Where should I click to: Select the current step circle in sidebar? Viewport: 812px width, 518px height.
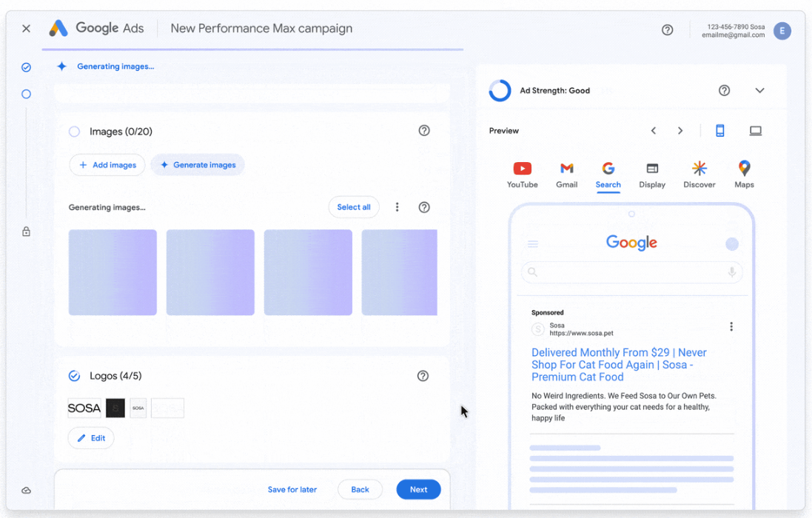(27, 94)
